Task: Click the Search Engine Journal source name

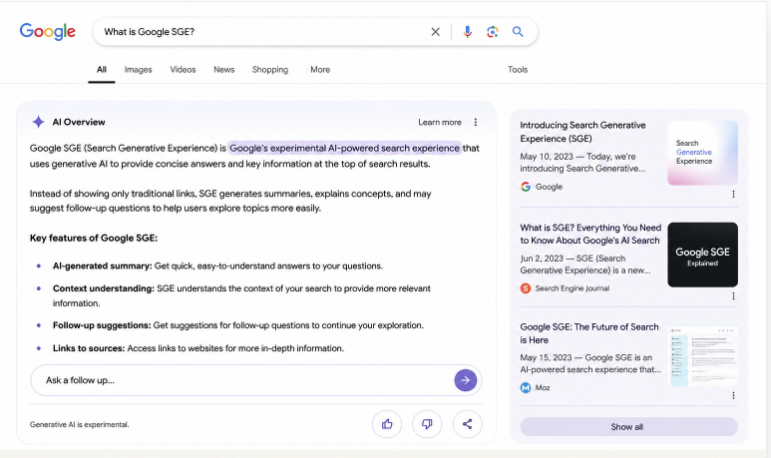Action: 572,288
